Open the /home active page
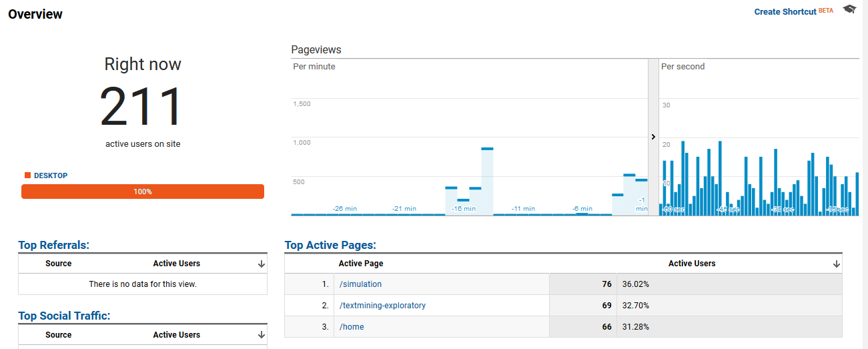Viewport: 868px width, 349px height. pyautogui.click(x=352, y=327)
